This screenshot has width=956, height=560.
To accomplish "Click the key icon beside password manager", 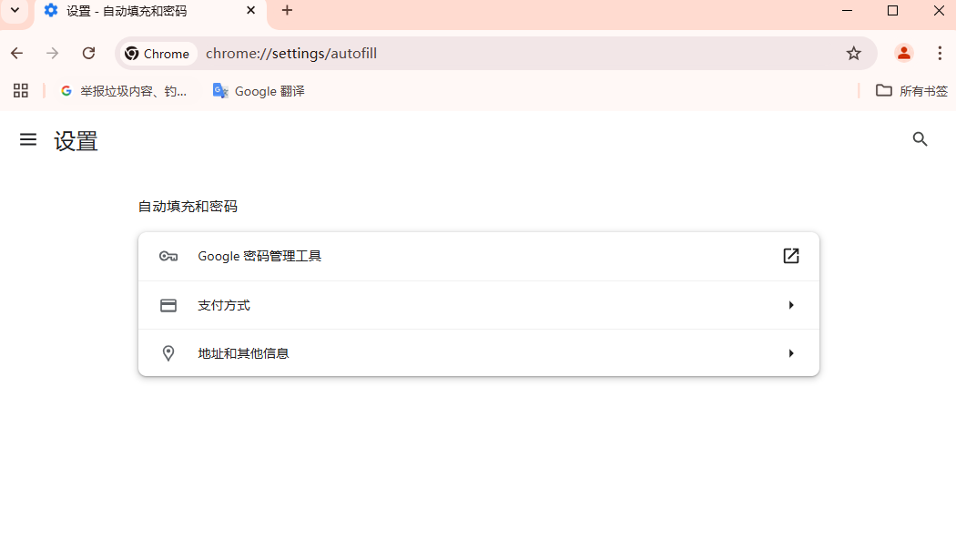I will pos(168,256).
